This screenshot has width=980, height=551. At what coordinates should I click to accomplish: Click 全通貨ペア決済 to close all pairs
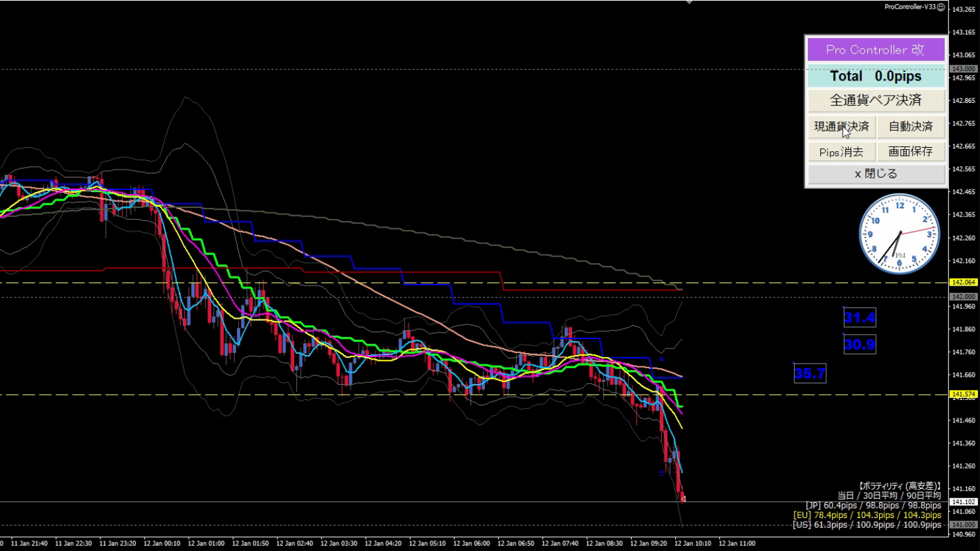point(876,100)
